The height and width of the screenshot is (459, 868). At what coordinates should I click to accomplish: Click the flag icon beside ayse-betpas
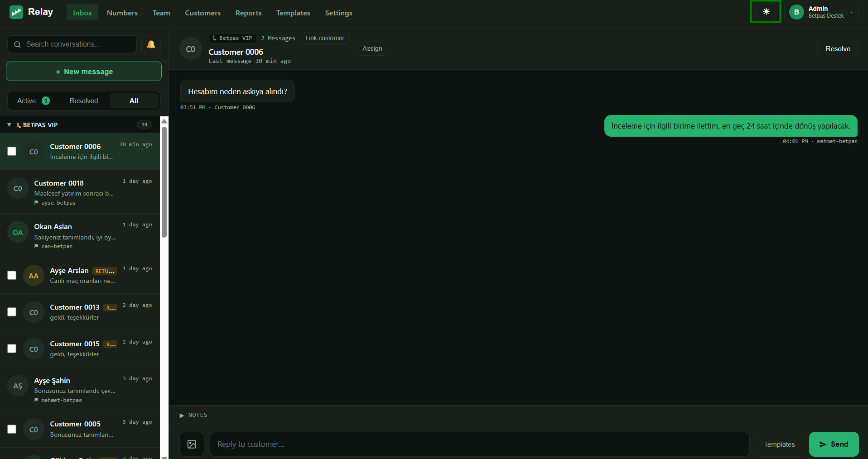click(x=36, y=203)
